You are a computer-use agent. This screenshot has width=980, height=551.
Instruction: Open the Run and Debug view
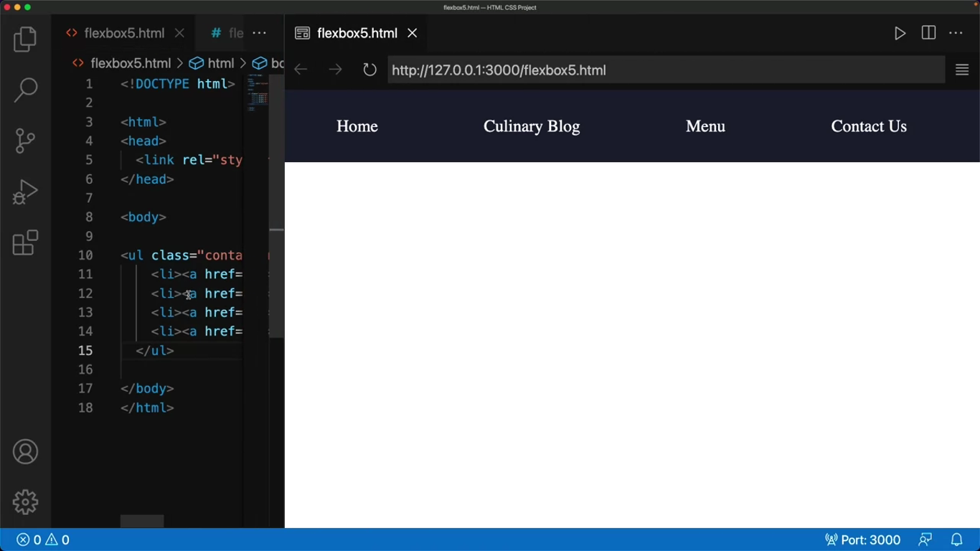click(25, 192)
